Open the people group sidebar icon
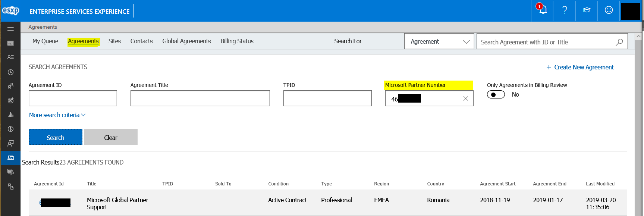The width and height of the screenshot is (644, 216). pos(10,86)
